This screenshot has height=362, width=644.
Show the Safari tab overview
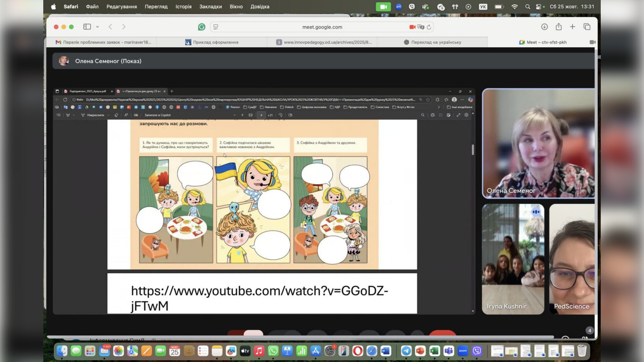click(587, 27)
